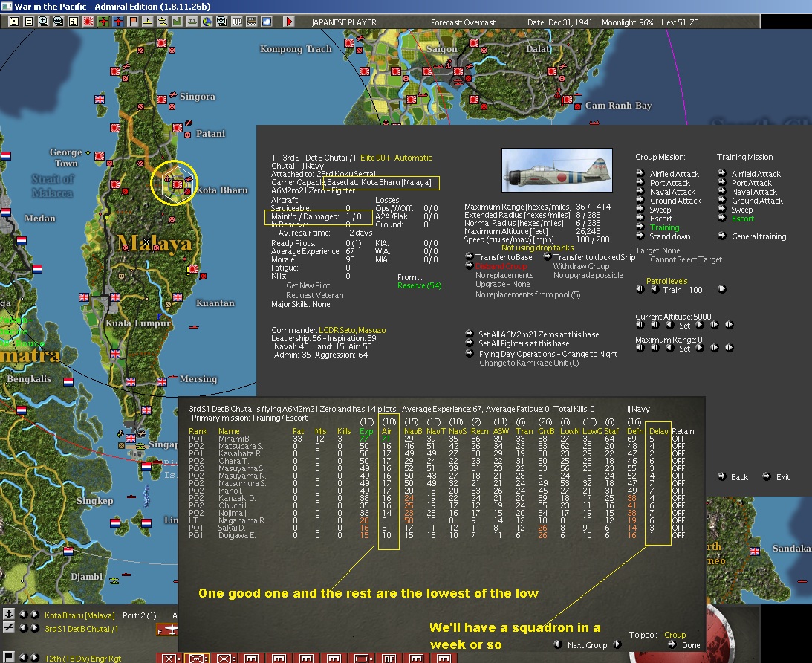Toggle Retain OFF for pilot Minami B.
Image resolution: width=812 pixels, height=663 pixels.
[678, 439]
